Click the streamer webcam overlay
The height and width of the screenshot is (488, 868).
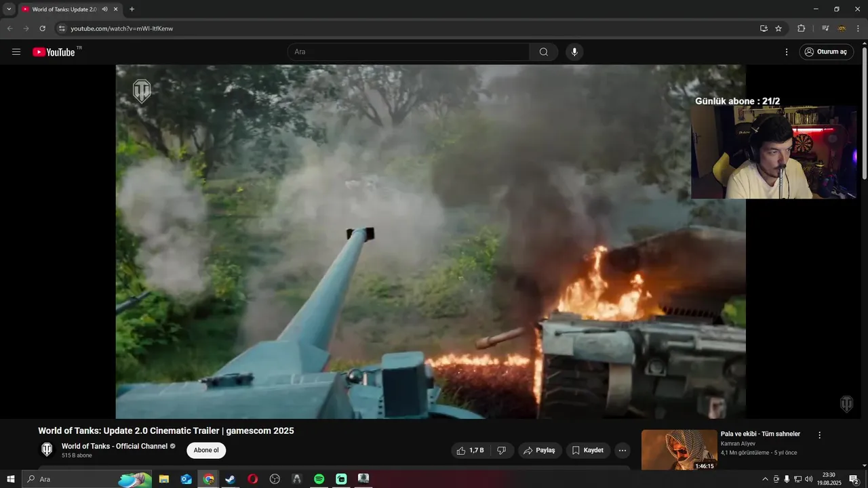point(773,152)
